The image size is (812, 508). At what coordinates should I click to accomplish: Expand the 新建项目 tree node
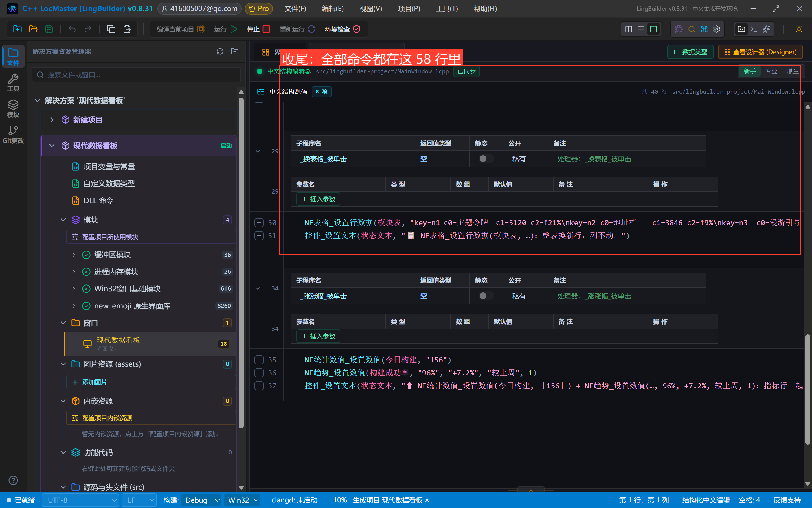click(52, 120)
